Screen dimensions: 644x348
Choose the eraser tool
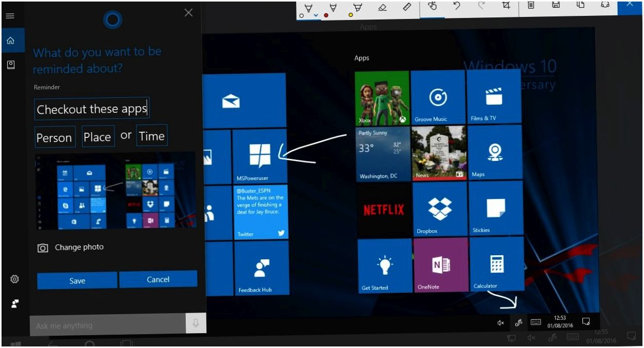coord(382,7)
